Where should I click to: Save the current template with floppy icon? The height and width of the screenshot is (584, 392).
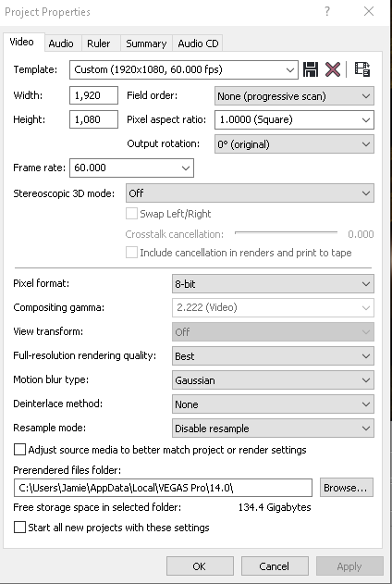click(x=311, y=69)
